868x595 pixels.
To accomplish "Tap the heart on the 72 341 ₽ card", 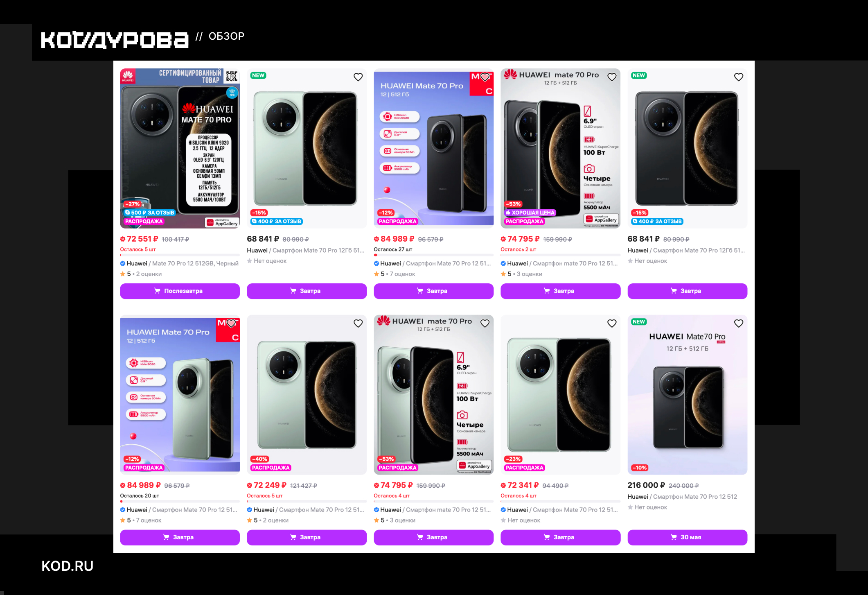I will pos(612,324).
